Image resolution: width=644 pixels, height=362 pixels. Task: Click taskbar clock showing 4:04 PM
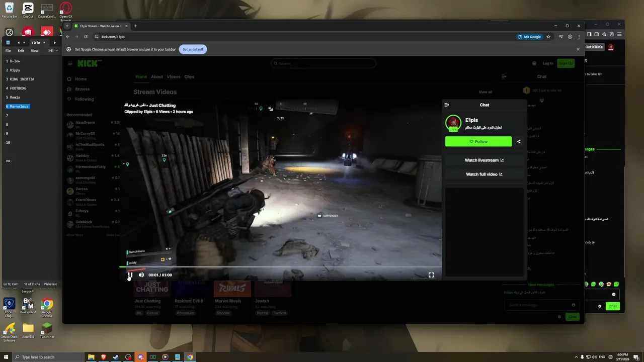point(621,357)
